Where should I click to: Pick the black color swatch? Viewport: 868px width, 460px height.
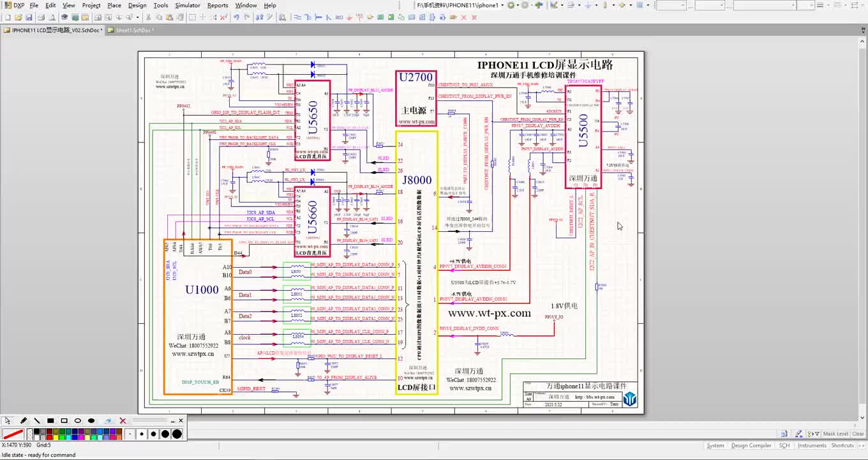(36, 431)
